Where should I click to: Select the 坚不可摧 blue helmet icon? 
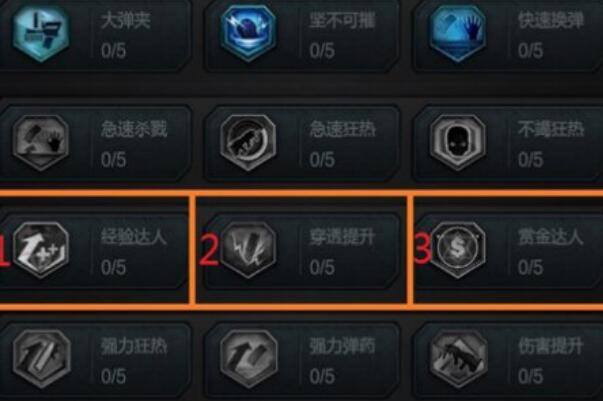click(248, 32)
